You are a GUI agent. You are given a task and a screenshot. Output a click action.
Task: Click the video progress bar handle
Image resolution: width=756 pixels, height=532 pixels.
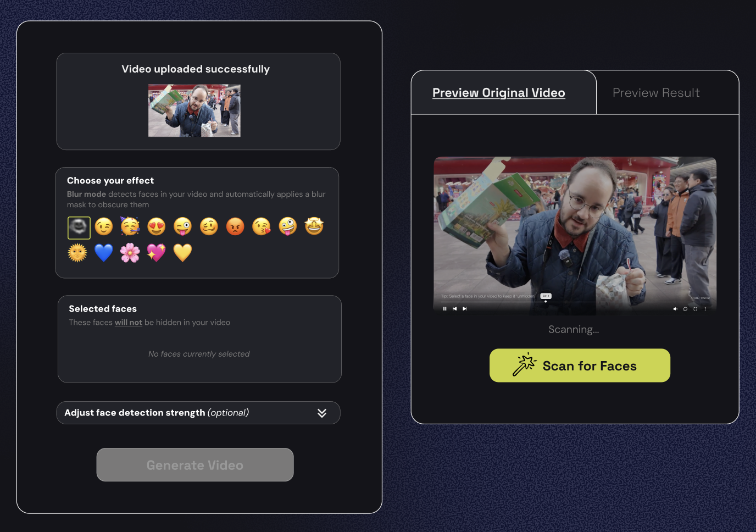(546, 302)
